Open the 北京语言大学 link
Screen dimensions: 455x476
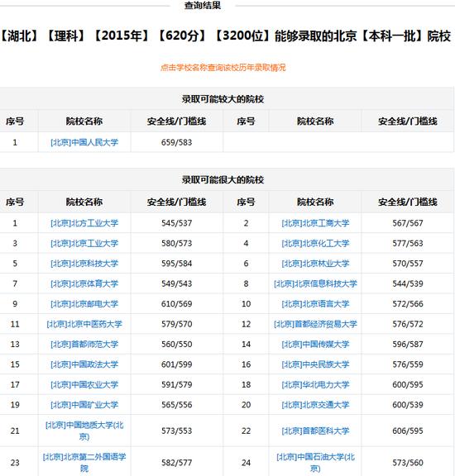(x=315, y=303)
